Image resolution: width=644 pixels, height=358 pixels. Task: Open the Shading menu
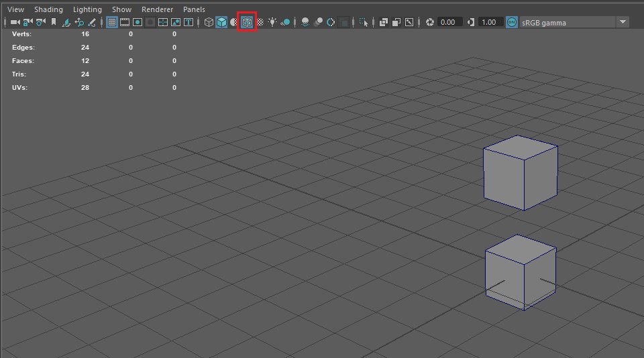coord(48,9)
